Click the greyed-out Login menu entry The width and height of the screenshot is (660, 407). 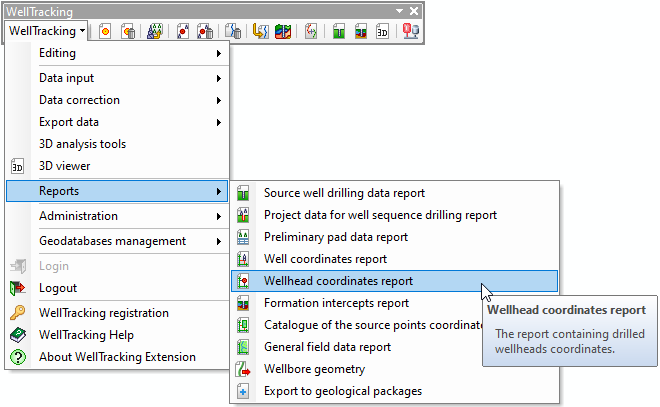pyautogui.click(x=117, y=266)
